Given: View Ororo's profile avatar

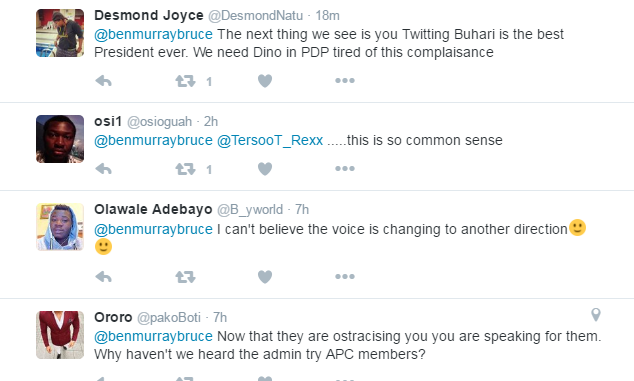Looking at the screenshot, I should pyautogui.click(x=60, y=335).
